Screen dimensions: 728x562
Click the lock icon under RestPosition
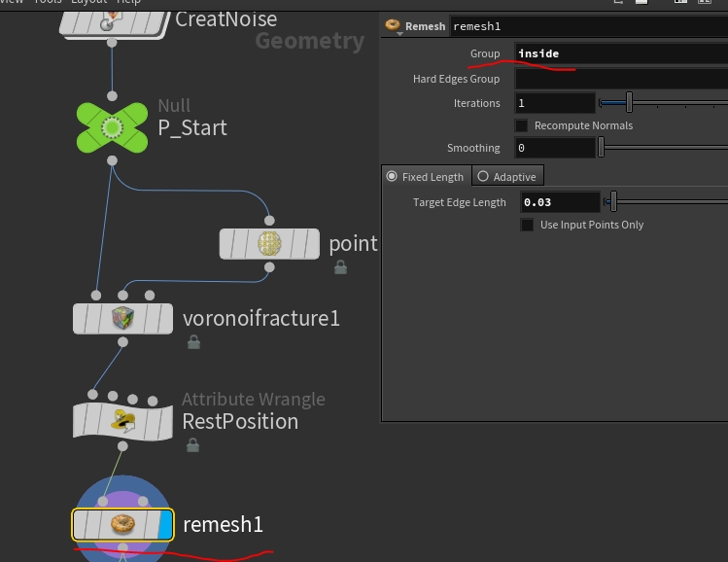coord(192,445)
